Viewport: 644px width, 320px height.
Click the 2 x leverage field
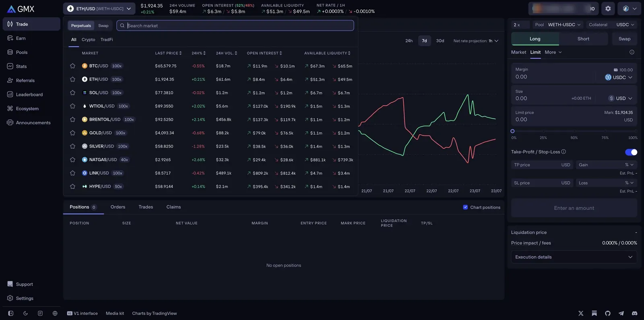[x=520, y=25]
